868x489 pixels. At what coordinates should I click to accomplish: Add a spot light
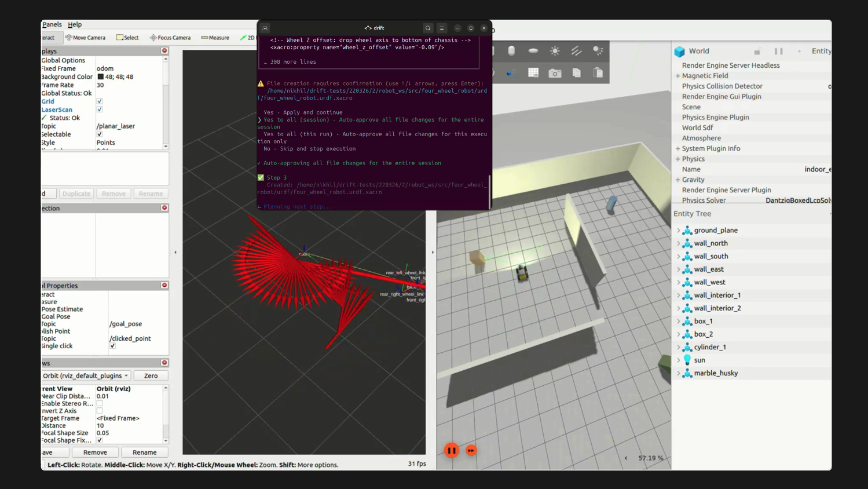click(x=598, y=51)
